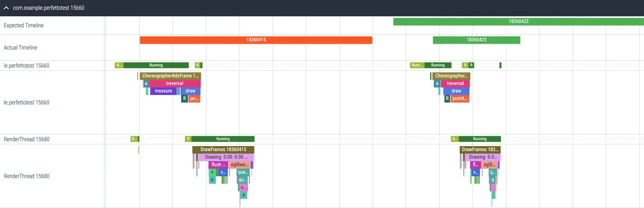Select the 'eglSwa...' slice
The image size is (644, 208).
point(240,164)
